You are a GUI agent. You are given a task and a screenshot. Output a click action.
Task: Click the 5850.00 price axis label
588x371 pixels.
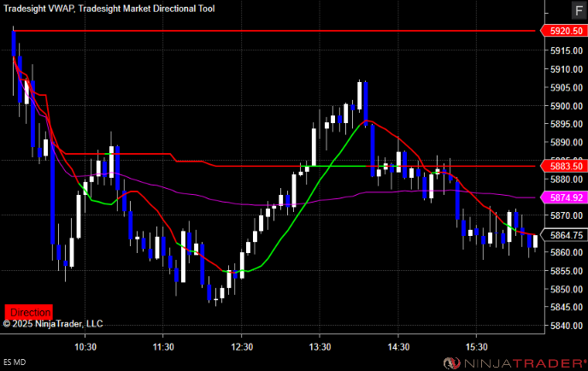(567, 289)
